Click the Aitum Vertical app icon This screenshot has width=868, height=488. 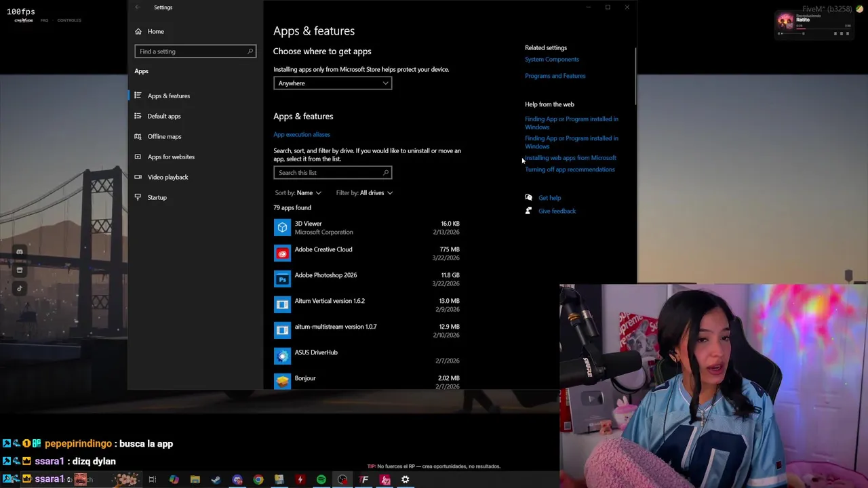(x=282, y=305)
